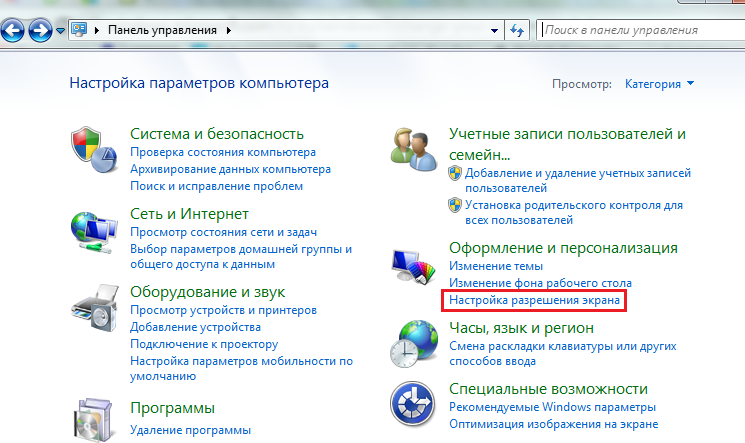Screen dimensions: 745x443
Task: Open Рекомендуемые Windows параметры link
Action: click(553, 407)
